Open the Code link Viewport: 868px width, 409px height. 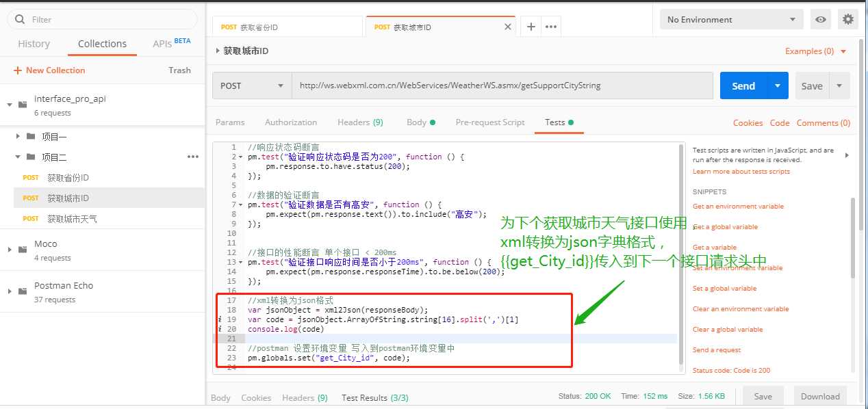(780, 123)
